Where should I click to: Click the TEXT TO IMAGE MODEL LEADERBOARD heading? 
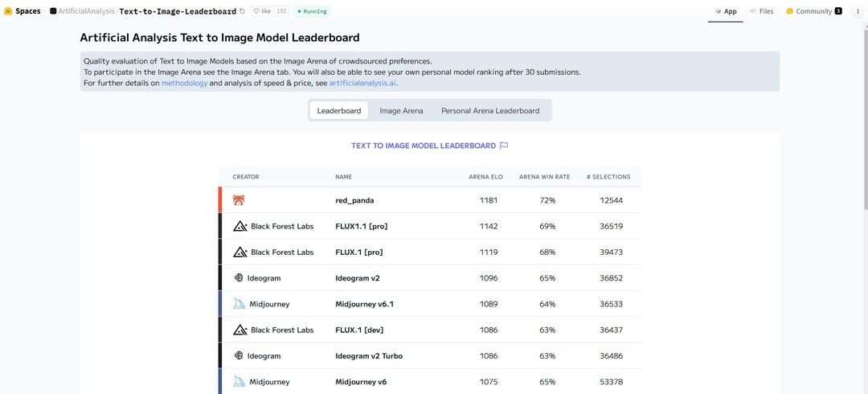424,146
